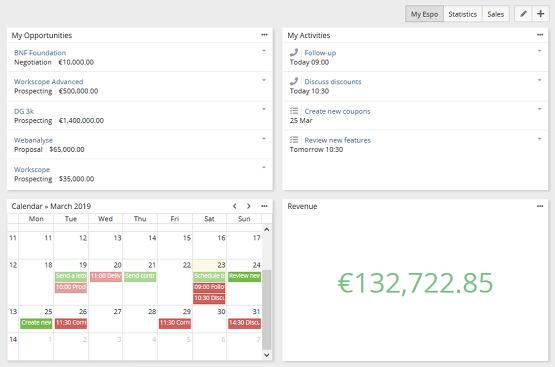The height and width of the screenshot is (367, 555).
Task: Open 11:00 event on Wednesday the 20th
Action: click(106, 276)
